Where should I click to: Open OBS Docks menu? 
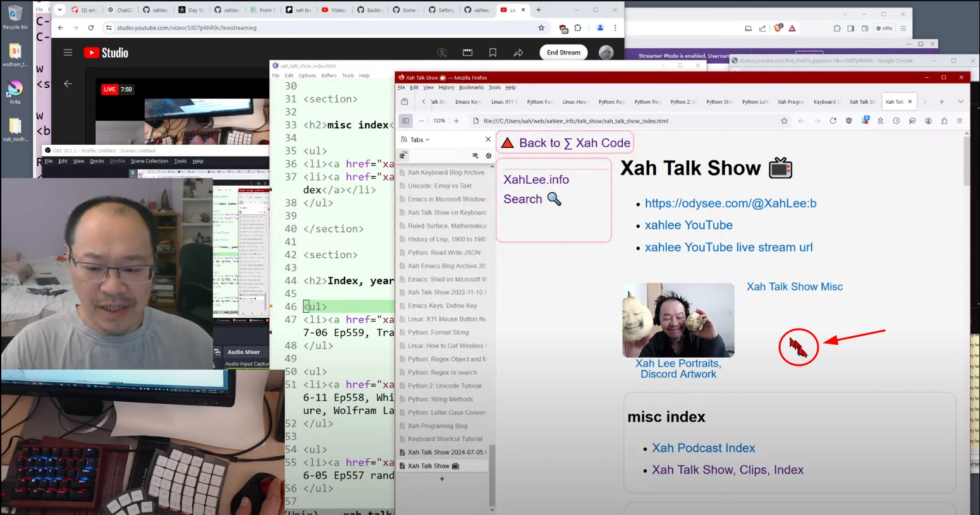pos(97,161)
